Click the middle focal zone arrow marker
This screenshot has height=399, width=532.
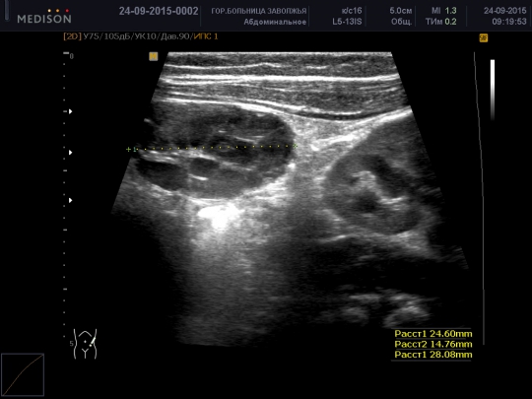[x=71, y=153]
